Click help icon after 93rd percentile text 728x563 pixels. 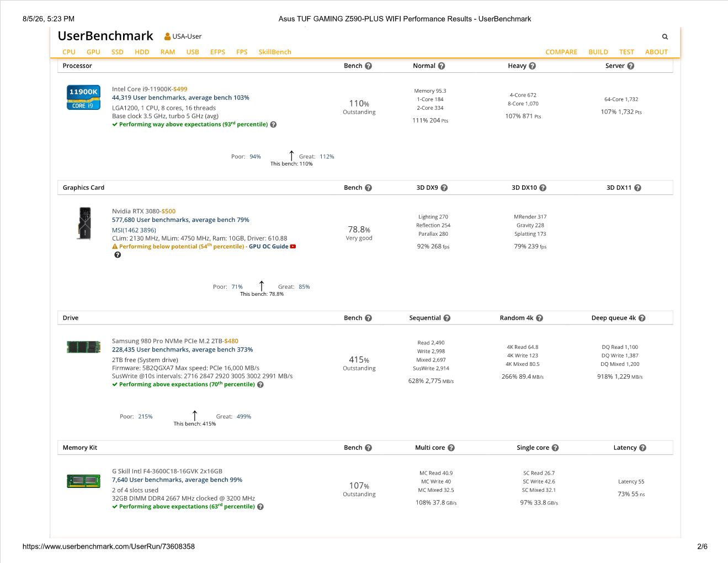(x=273, y=125)
